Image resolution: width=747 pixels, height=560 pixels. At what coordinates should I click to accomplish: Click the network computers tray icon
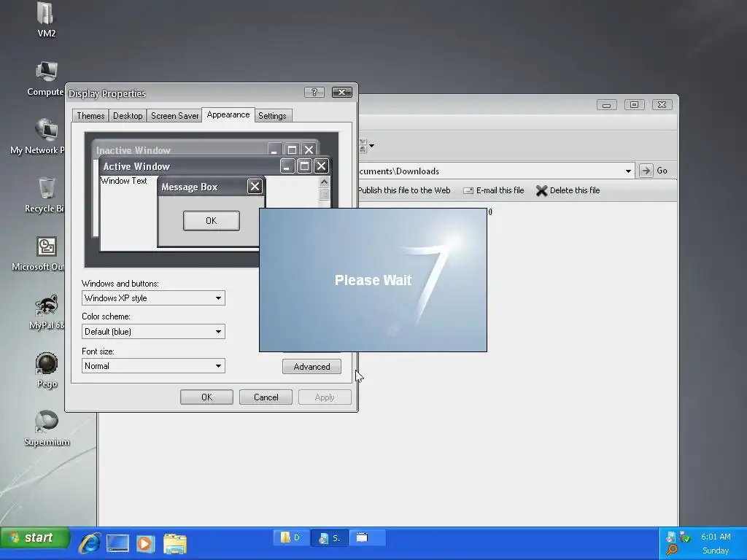pyautogui.click(x=671, y=537)
